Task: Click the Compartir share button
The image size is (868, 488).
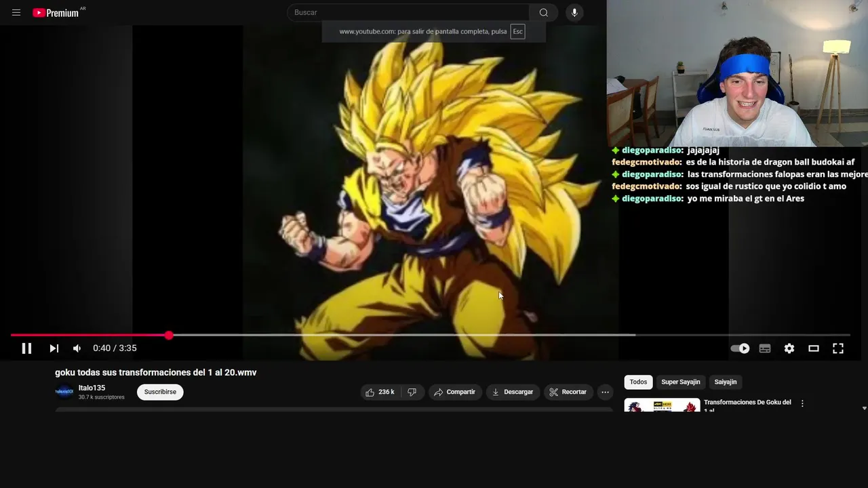Action: coord(455,392)
